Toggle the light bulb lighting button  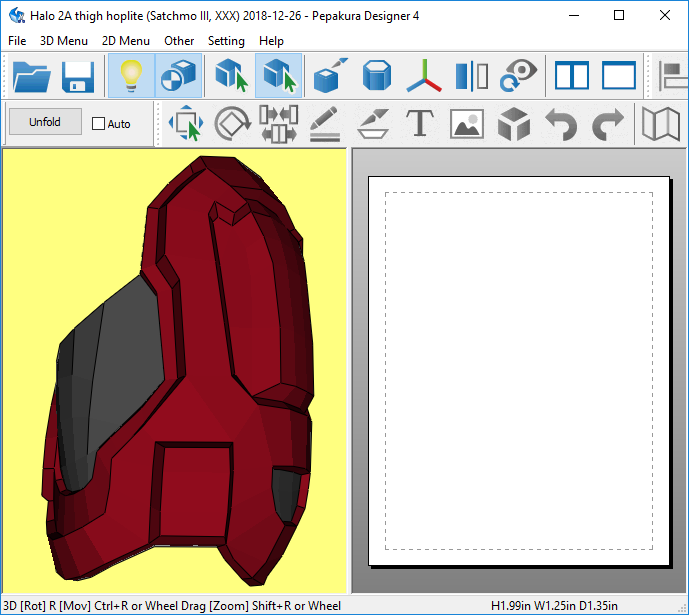(x=131, y=77)
